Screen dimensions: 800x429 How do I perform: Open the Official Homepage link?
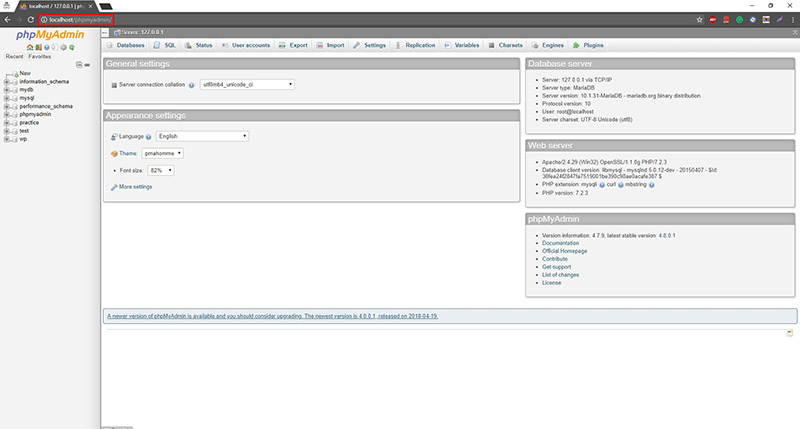[564, 251]
